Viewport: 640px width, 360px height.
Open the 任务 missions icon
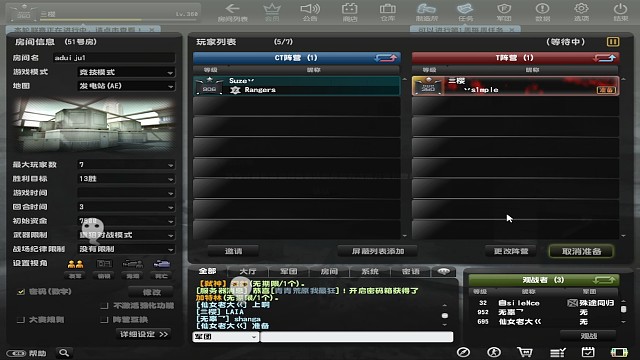coord(465,12)
